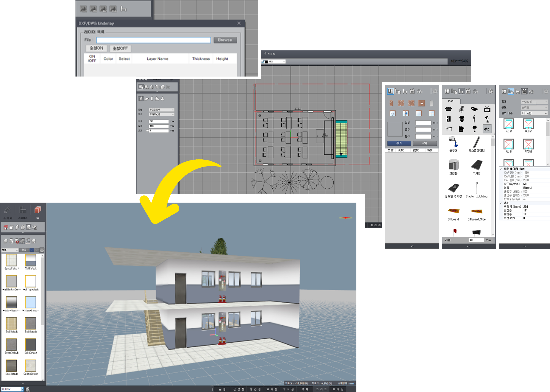The height and width of the screenshot is (392, 550).
Task: Select the 8인승 elevator thumbnail
Action: point(528,124)
